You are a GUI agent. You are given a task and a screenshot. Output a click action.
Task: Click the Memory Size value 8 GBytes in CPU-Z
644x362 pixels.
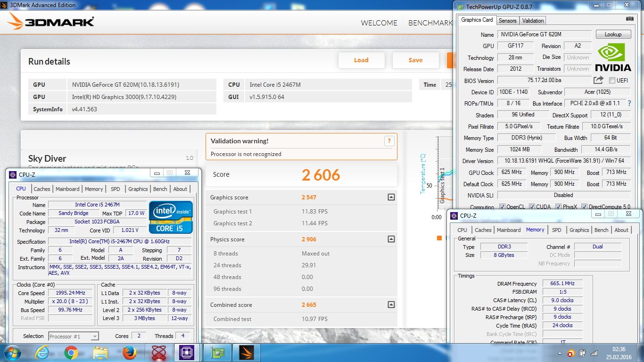(x=504, y=255)
